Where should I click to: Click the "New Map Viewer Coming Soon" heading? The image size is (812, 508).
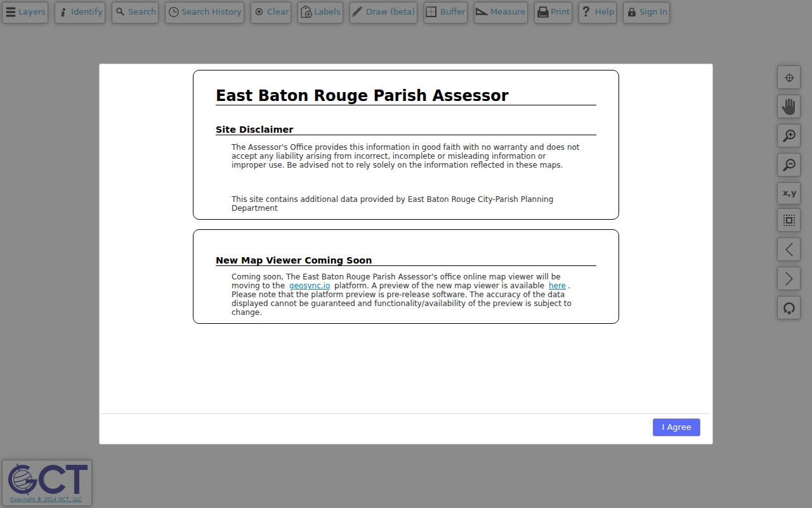[x=294, y=260]
